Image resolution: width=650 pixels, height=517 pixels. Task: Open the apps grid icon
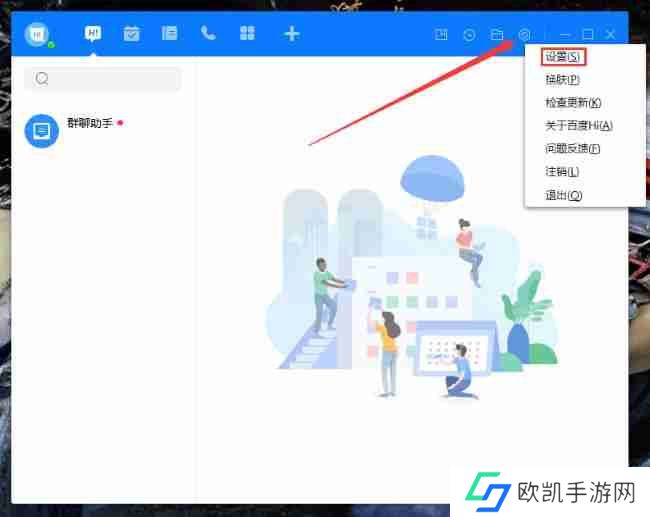click(247, 33)
